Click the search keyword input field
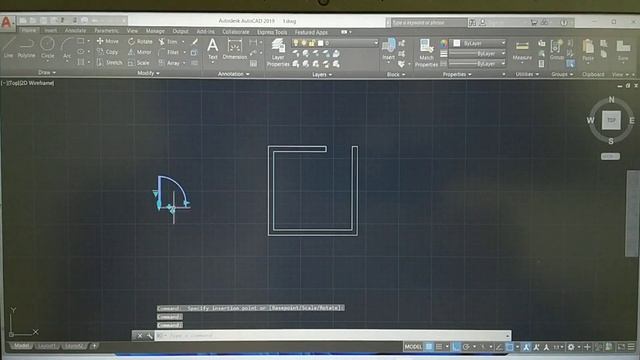 (x=429, y=22)
